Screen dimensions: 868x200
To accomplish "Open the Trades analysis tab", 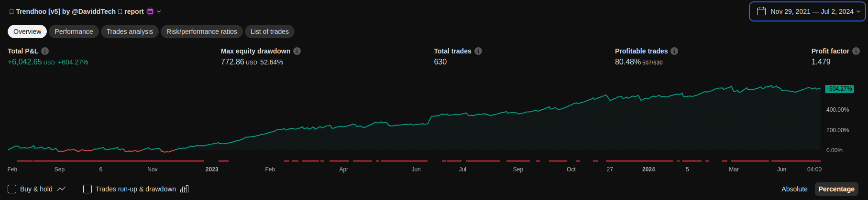I will point(130,32).
